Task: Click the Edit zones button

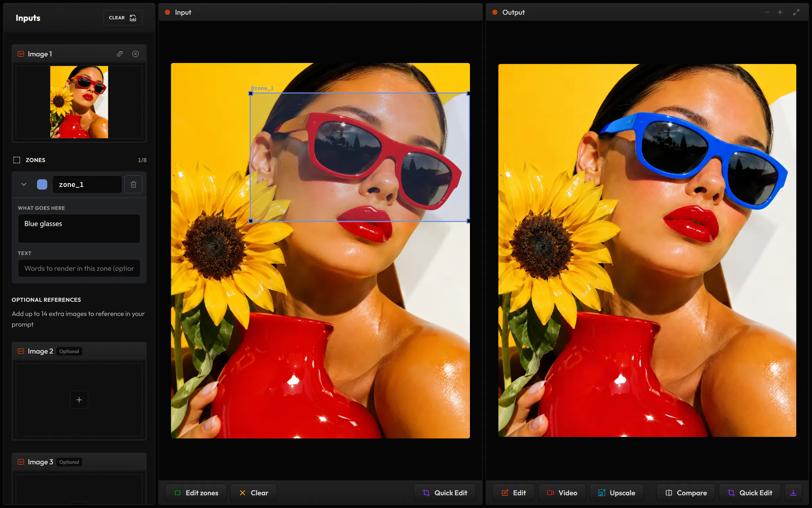Action: (196, 493)
